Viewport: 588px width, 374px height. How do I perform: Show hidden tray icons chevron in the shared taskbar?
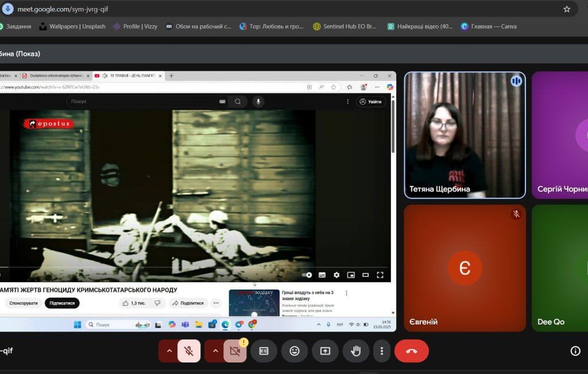click(x=319, y=325)
